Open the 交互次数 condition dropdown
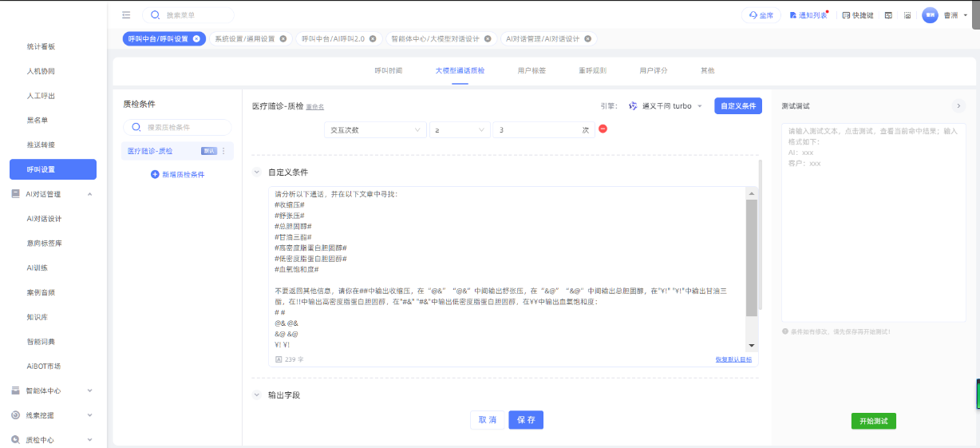This screenshot has height=448, width=980. coord(374,130)
